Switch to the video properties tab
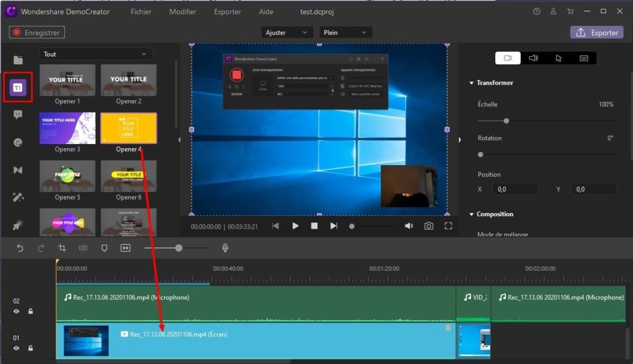This screenshot has height=364, width=633. [508, 58]
